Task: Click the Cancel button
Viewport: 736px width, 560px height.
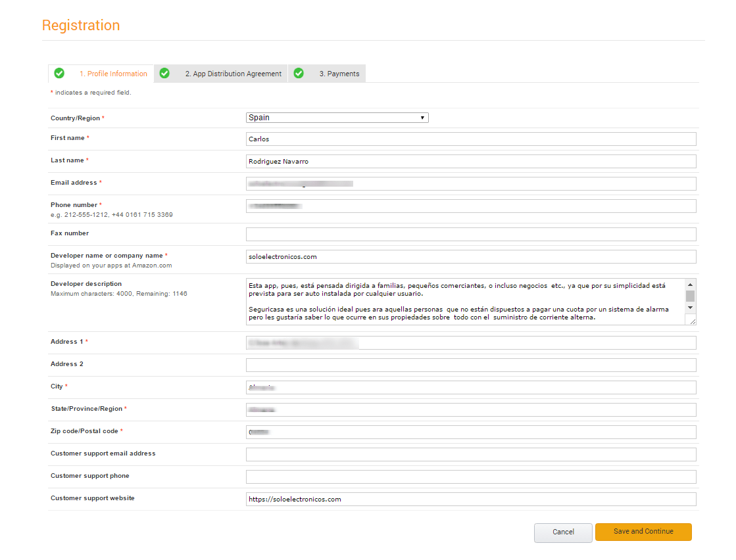Action: coord(563,532)
